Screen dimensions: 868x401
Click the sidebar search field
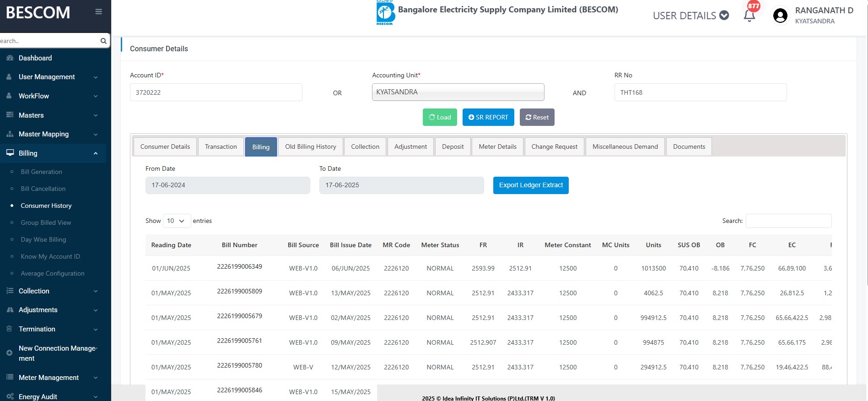(49, 41)
